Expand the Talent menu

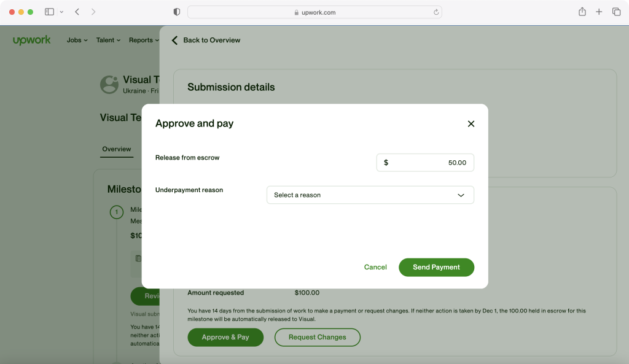(108, 41)
